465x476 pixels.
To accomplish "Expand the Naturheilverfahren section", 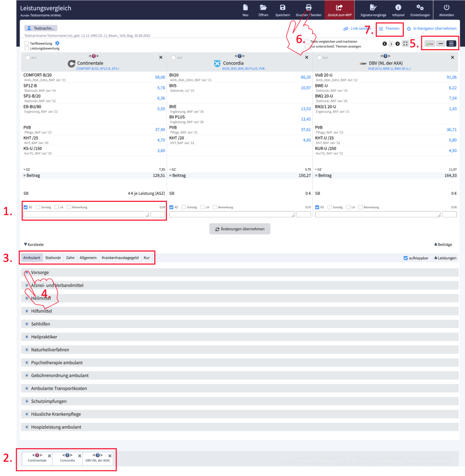I will point(26,350).
